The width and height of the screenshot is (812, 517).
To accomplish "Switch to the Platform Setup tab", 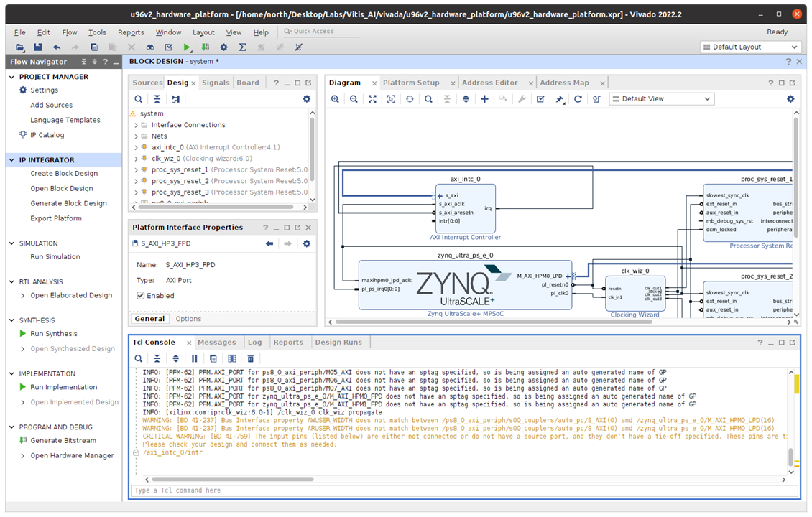I will click(411, 83).
